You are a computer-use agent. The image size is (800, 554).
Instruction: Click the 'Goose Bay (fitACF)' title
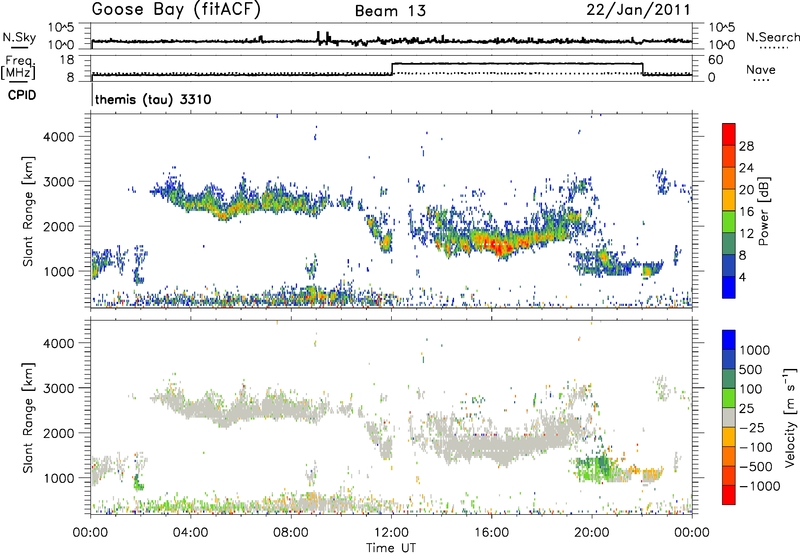click(176, 10)
